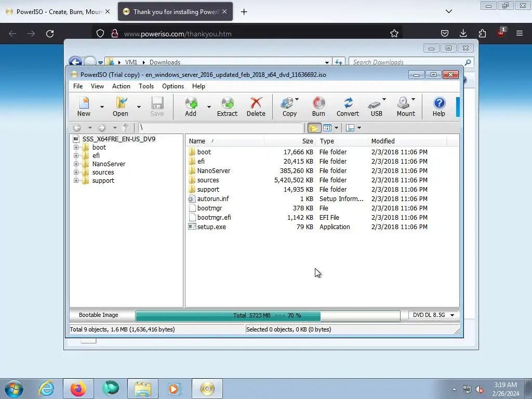Click the Convert toolbar icon
The width and height of the screenshot is (532, 399).
coord(348,103)
